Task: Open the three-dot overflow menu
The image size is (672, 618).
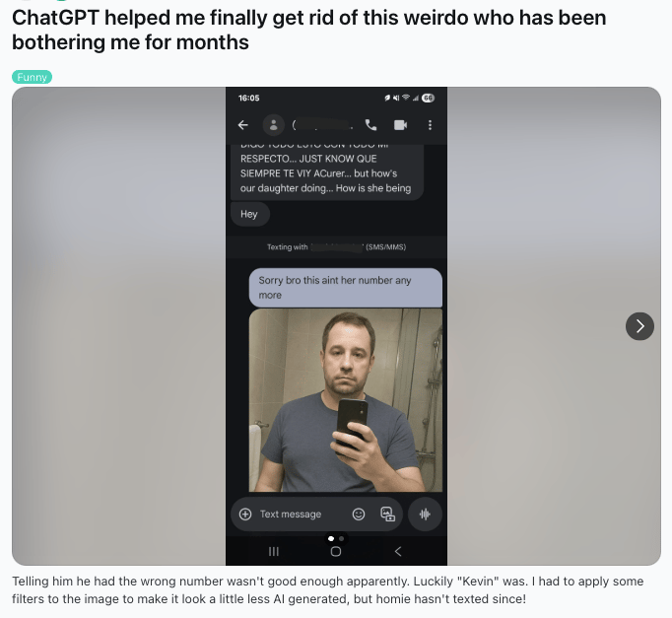Action: pos(430,125)
